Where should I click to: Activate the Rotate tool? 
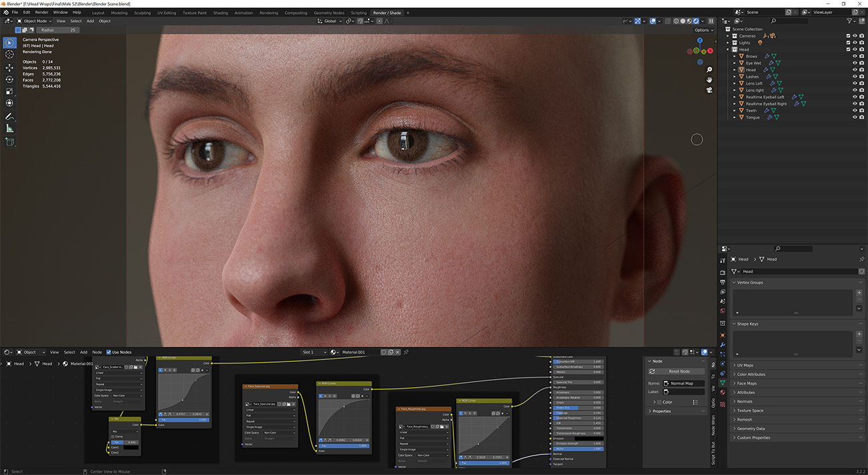(x=9, y=79)
